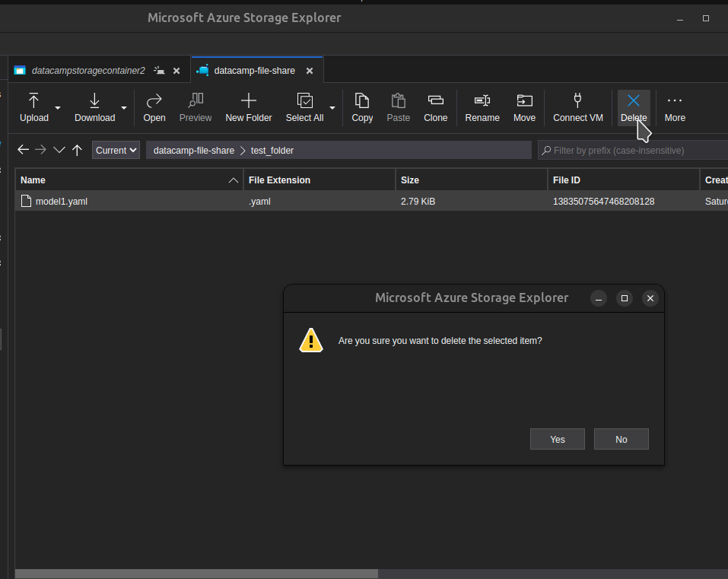Image resolution: width=728 pixels, height=579 pixels.
Task: Click the Move toolbar icon
Action: click(x=524, y=100)
